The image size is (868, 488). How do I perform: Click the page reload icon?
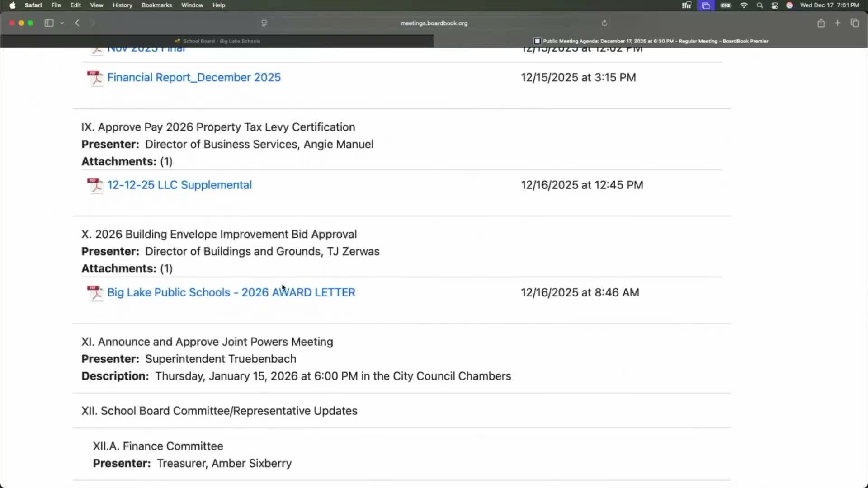click(604, 23)
